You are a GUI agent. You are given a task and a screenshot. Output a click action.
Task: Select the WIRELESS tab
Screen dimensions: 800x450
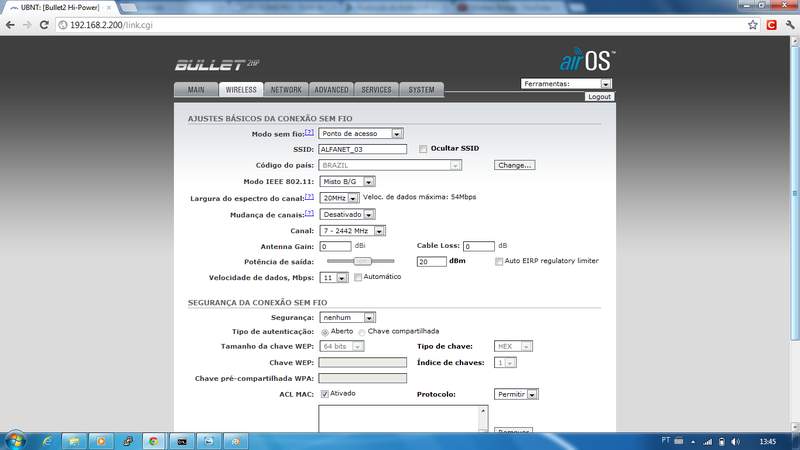coord(241,89)
